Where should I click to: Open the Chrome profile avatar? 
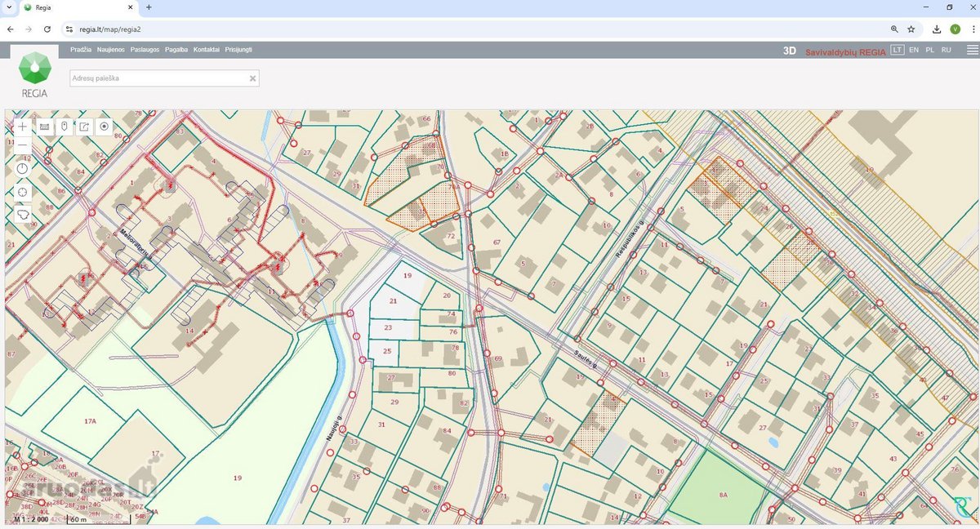[x=955, y=29]
